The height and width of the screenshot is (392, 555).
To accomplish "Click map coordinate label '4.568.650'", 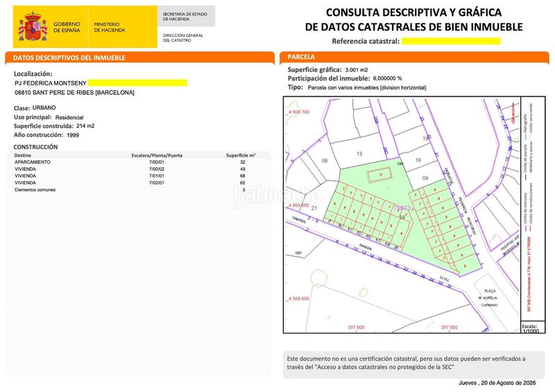I will pos(299,205).
